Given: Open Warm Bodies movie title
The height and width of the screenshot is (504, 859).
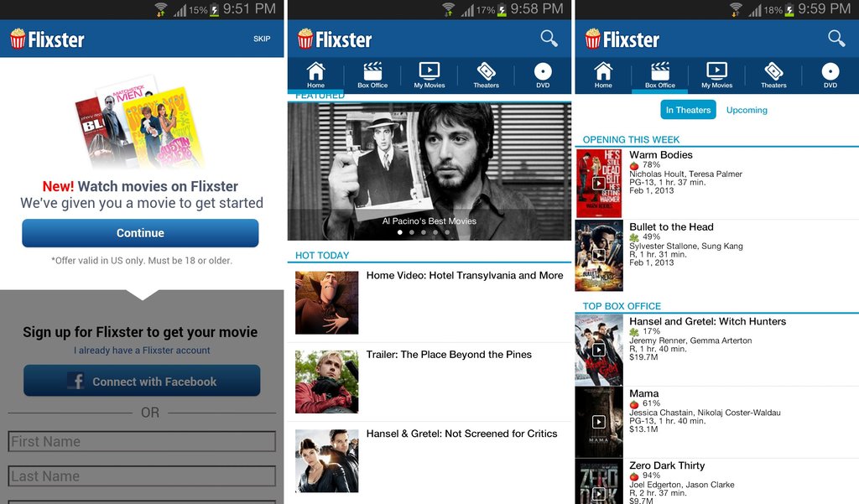Looking at the screenshot, I should [x=661, y=155].
